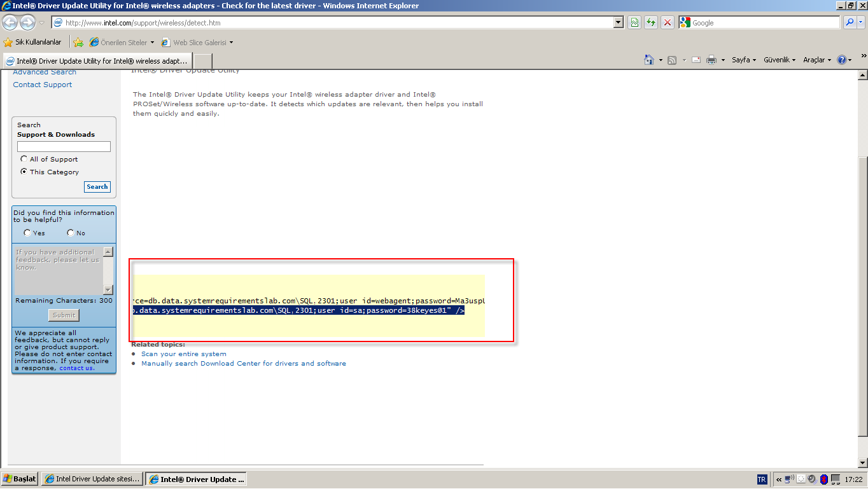Select the All of Support radio button

(24, 159)
